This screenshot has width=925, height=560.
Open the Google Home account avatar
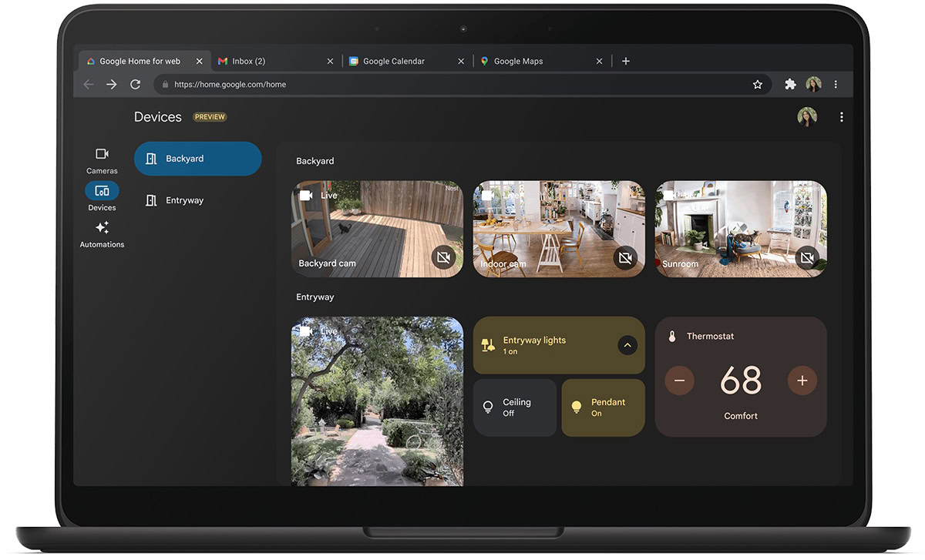(806, 117)
